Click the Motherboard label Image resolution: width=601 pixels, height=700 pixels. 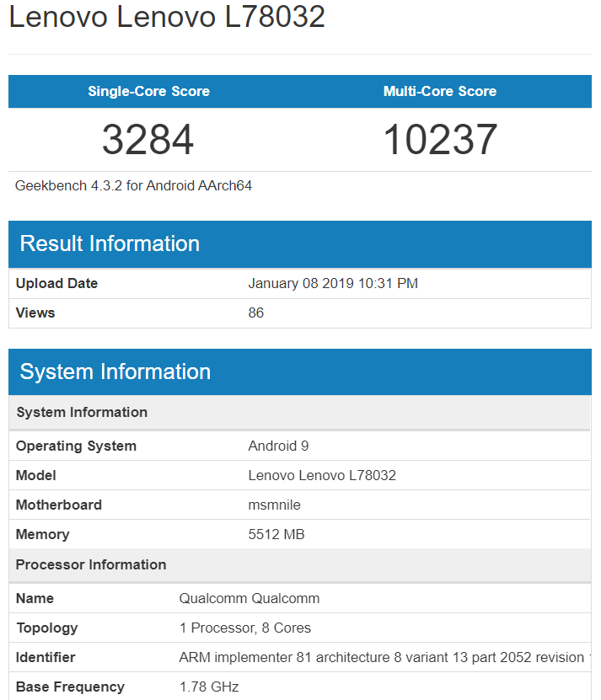(x=58, y=505)
